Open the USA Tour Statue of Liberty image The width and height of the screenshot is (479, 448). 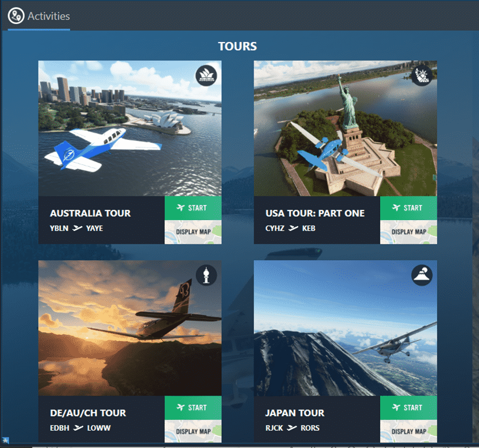346,128
